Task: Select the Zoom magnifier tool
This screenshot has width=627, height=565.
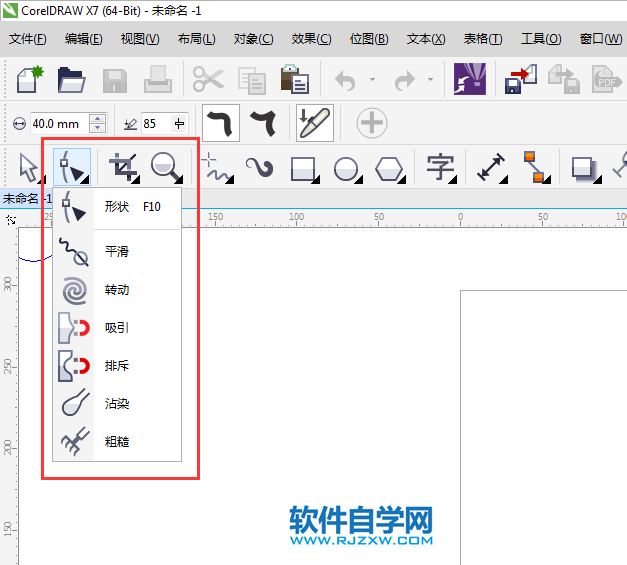Action: (x=166, y=168)
